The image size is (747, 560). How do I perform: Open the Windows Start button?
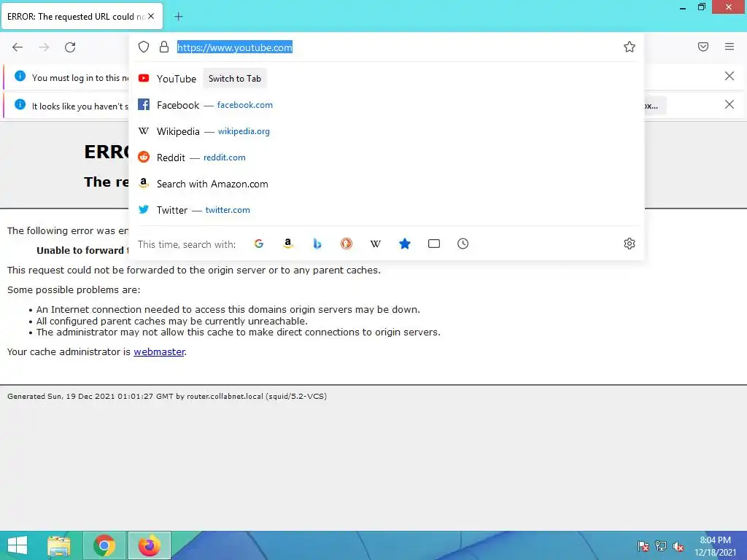pos(18,545)
